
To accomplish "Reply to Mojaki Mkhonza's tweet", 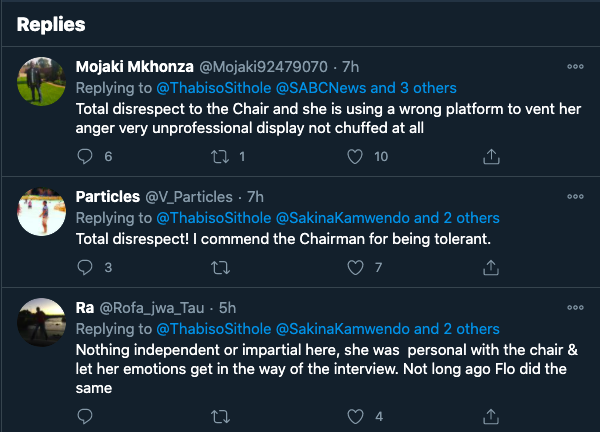I will coord(85,157).
